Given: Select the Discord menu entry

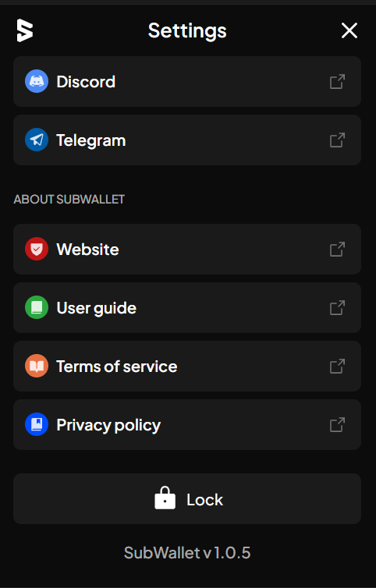Looking at the screenshot, I should (x=187, y=81).
